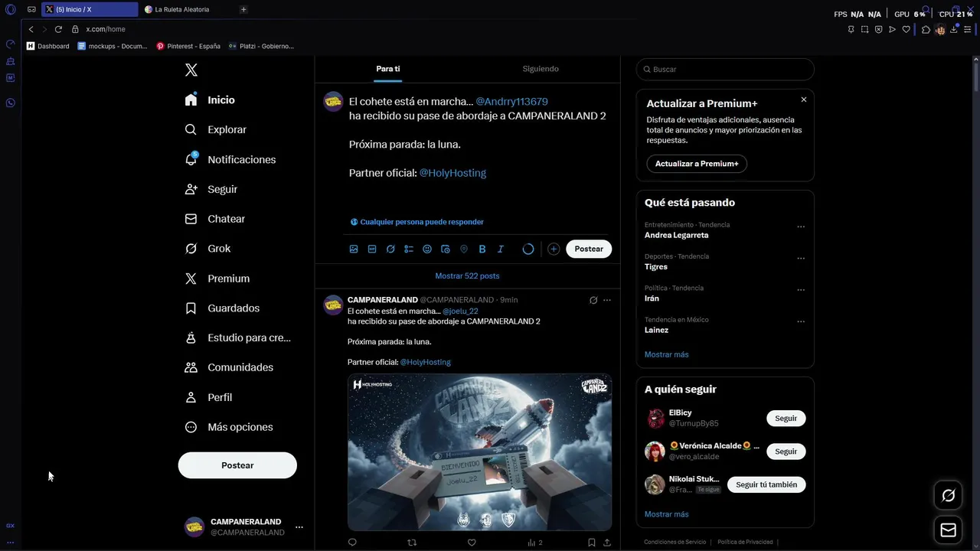This screenshot has height=551, width=980.
Task: Open floating messages envelope button
Action: pyautogui.click(x=948, y=530)
